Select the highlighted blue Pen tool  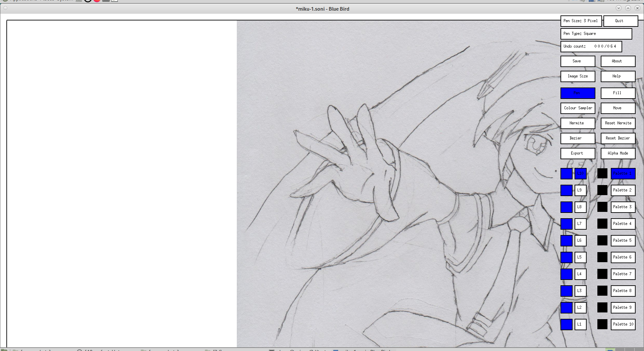[x=578, y=93]
